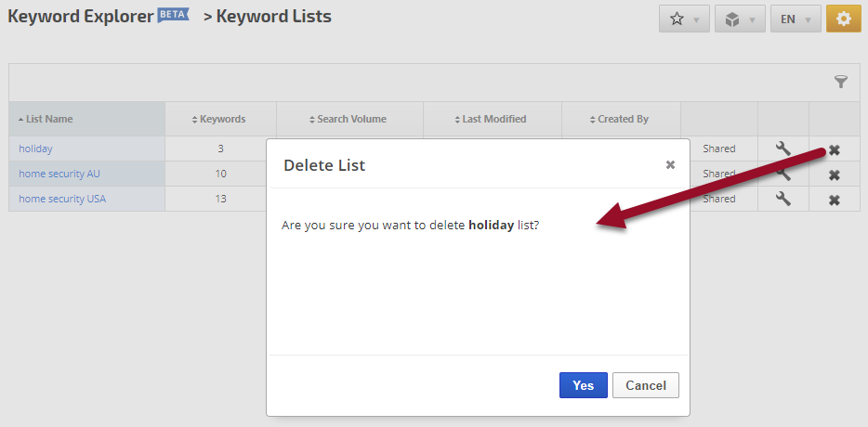
Task: Delete the home security AU list
Action: (835, 175)
